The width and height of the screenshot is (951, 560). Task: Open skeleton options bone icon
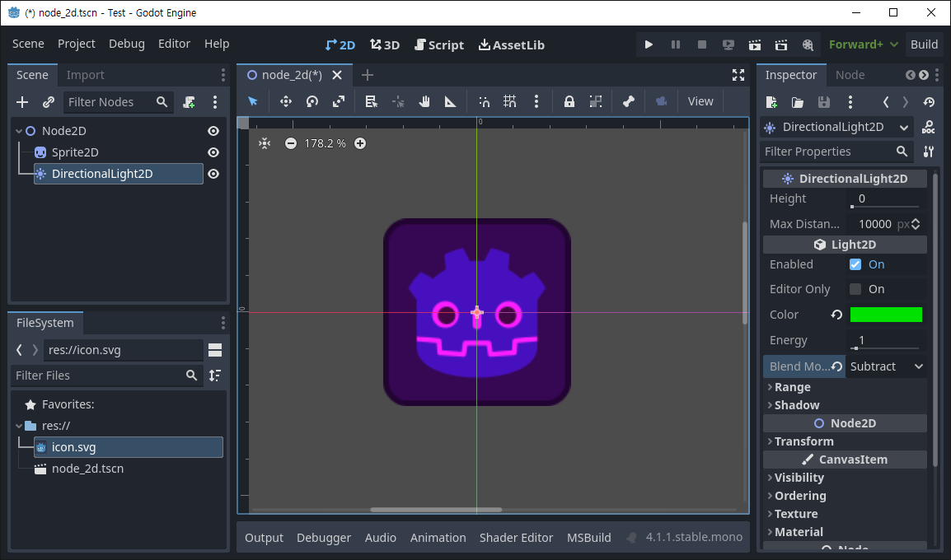[x=628, y=101]
